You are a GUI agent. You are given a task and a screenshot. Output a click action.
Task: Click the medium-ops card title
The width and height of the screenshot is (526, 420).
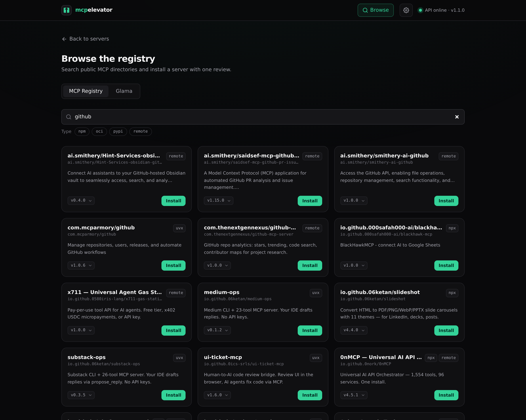(x=222, y=292)
